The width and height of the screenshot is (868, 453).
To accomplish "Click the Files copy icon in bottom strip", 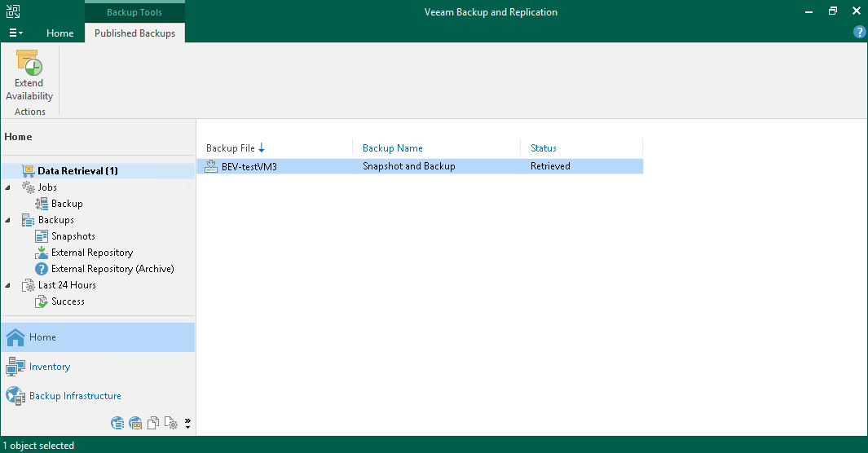I will coord(153,424).
